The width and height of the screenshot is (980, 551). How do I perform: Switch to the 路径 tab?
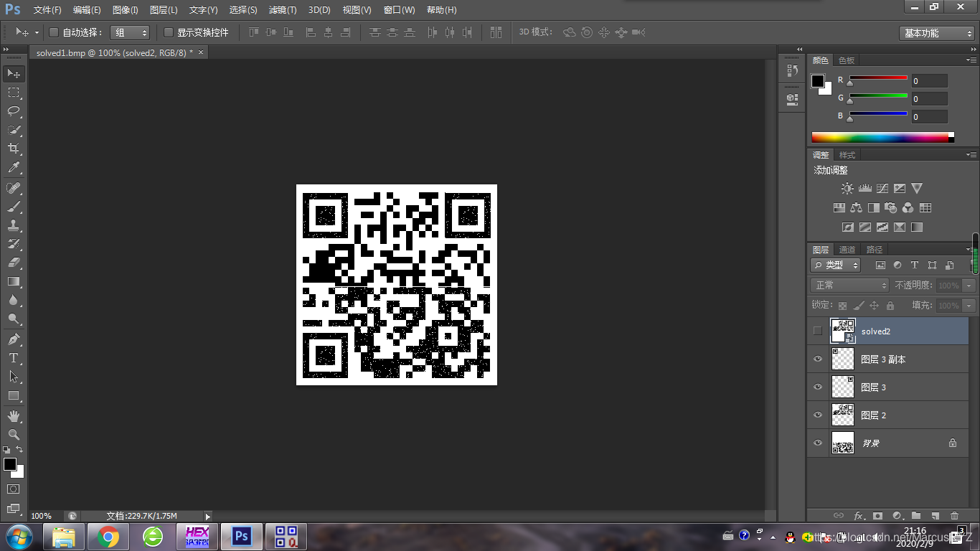874,250
